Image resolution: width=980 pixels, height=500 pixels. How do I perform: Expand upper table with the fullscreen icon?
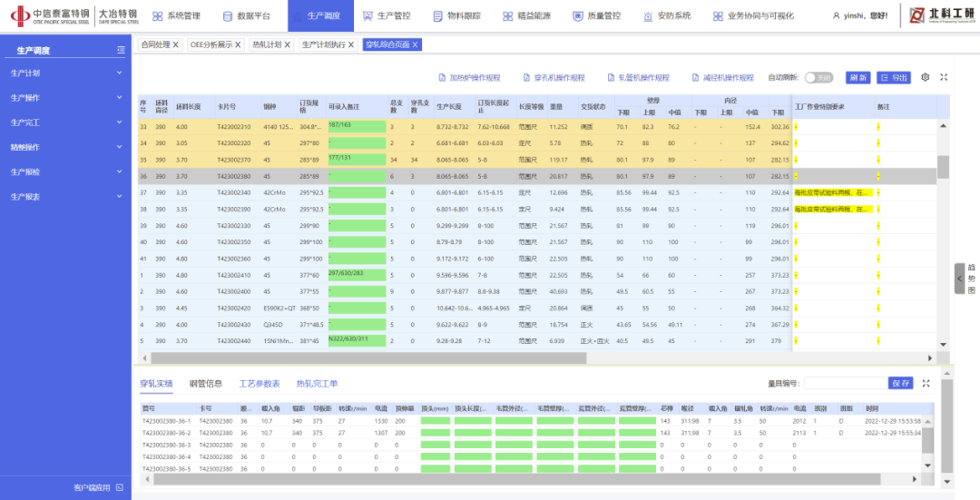click(944, 78)
